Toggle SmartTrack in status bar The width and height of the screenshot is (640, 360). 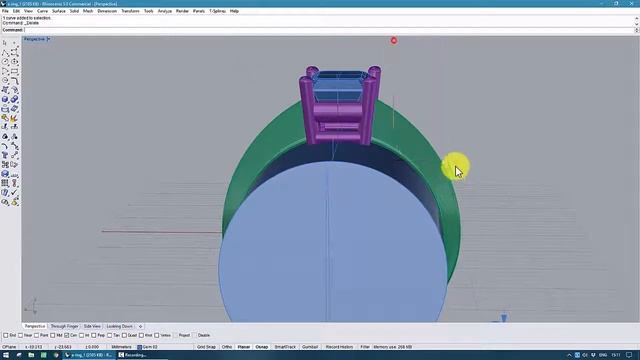(285, 347)
